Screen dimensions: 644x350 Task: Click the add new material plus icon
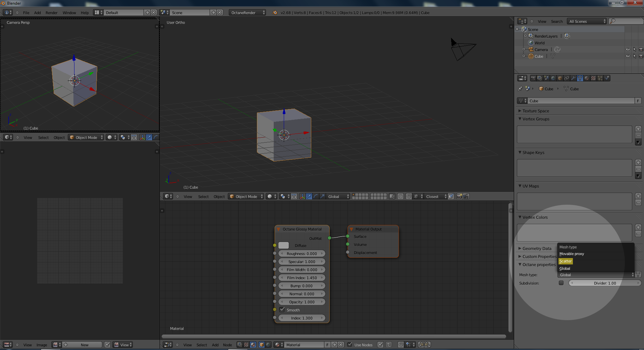(334, 345)
